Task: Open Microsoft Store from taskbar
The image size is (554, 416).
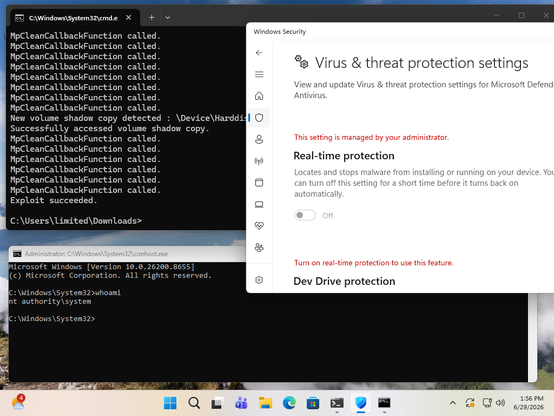Action: tap(313, 403)
